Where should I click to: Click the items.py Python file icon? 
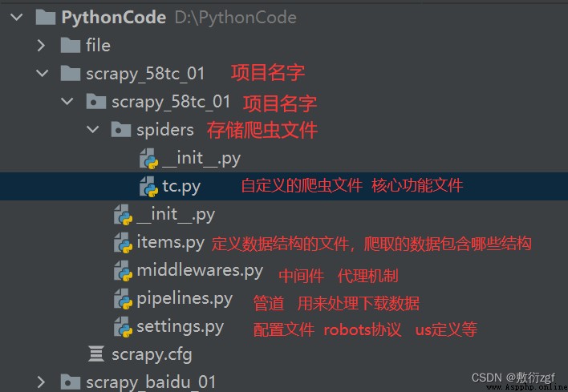click(x=124, y=243)
